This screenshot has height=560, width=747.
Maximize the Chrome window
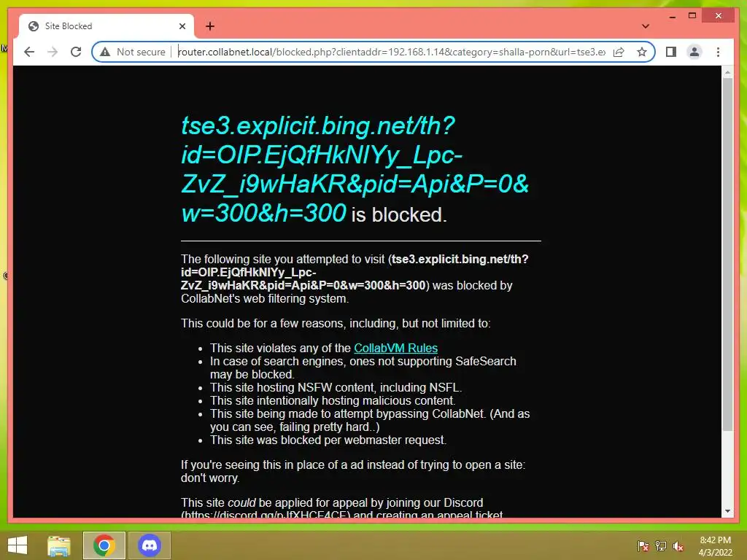pos(692,16)
